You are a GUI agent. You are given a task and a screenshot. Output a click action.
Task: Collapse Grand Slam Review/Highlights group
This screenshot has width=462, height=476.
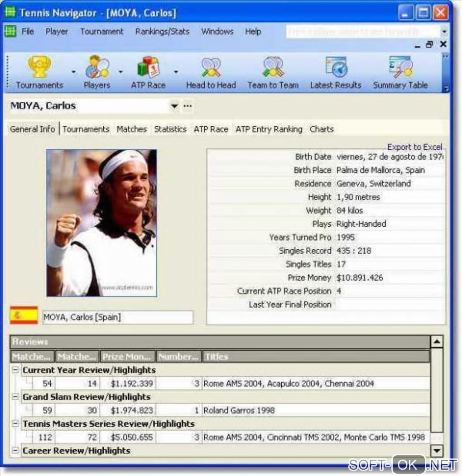tap(15, 396)
